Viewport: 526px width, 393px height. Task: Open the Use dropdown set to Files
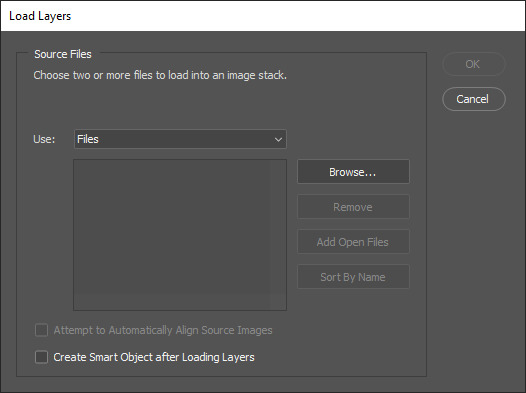pyautogui.click(x=180, y=139)
